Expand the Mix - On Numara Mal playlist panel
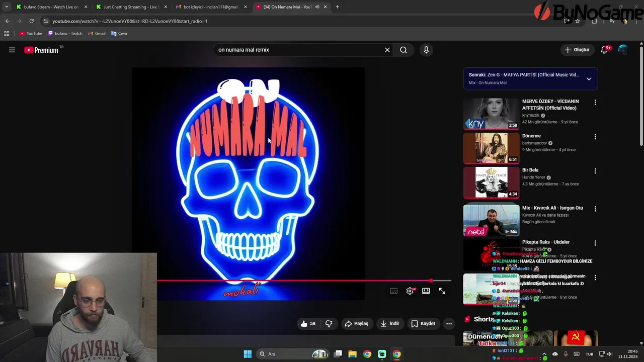The height and width of the screenshot is (362, 644). 589,78
